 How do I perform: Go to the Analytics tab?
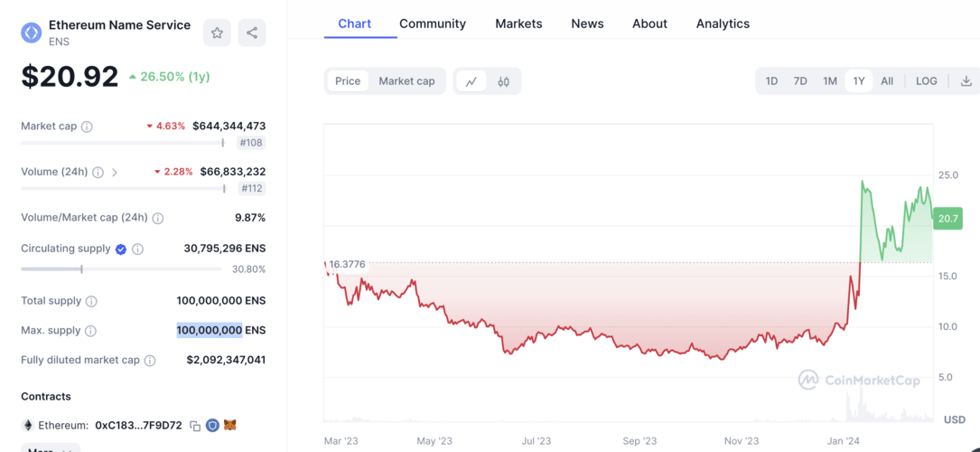tap(723, 24)
